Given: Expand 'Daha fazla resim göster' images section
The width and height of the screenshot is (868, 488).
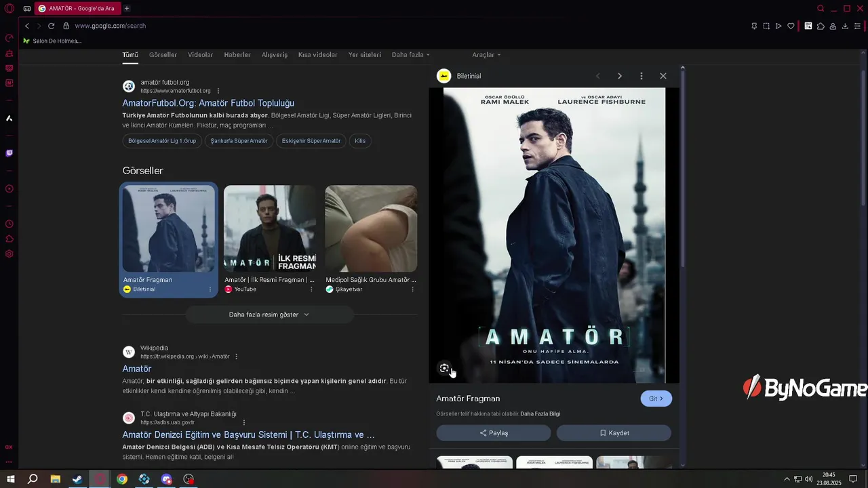Looking at the screenshot, I should click(269, 314).
